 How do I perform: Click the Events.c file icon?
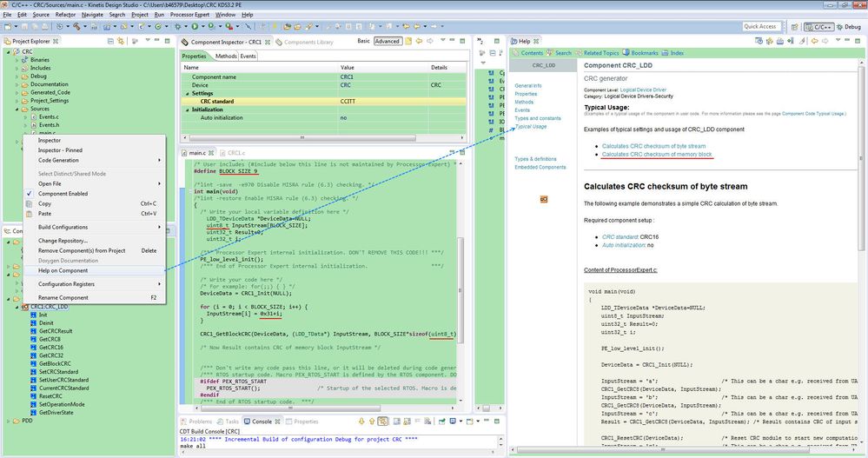coord(33,116)
